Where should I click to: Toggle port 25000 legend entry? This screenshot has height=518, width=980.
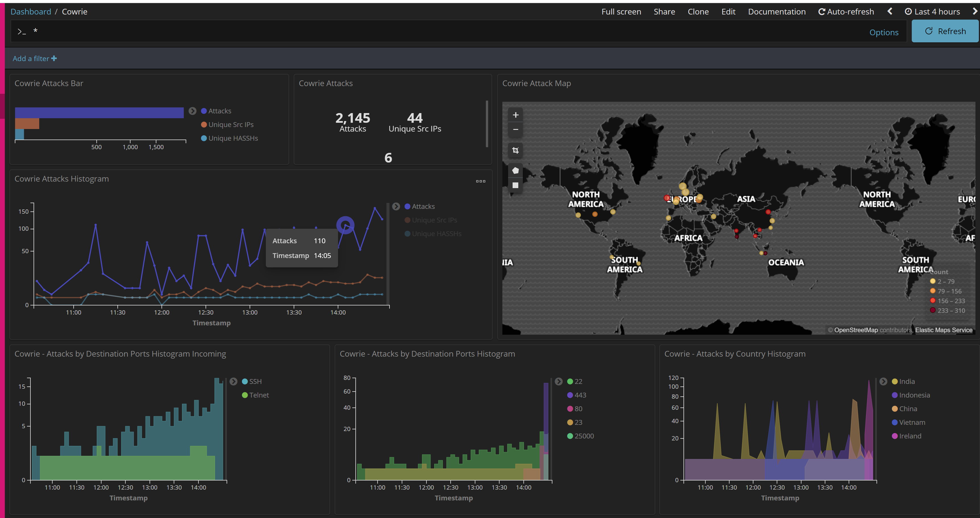click(581, 436)
